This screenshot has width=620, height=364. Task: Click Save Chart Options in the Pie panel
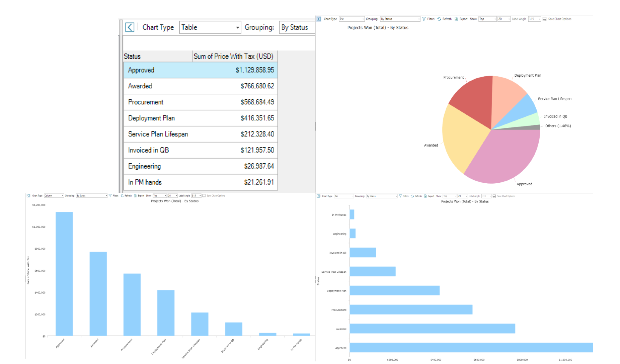[x=557, y=19]
